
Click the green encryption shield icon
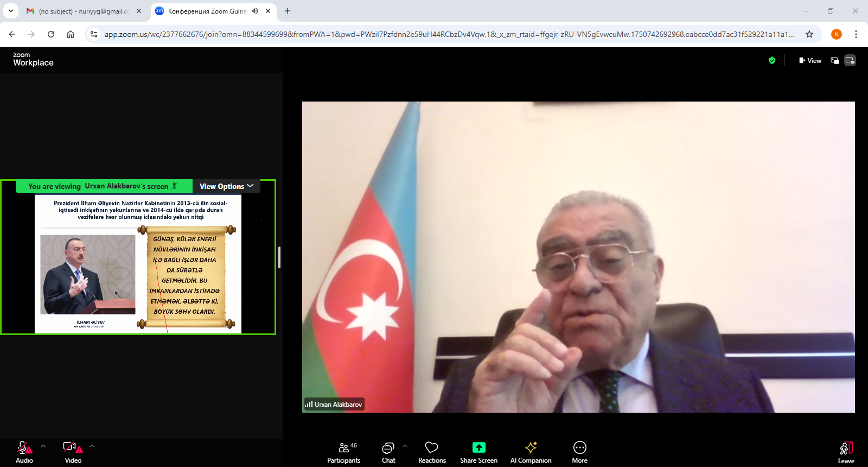click(x=772, y=60)
